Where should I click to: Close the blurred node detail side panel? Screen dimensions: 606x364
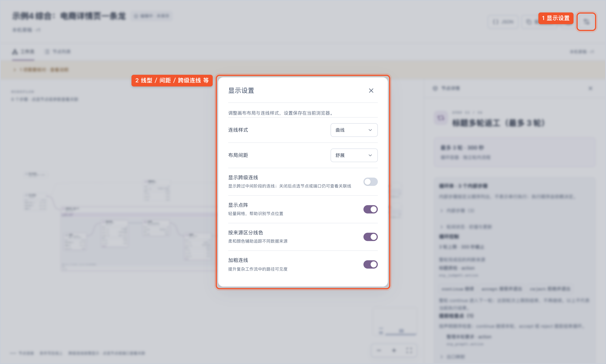(590, 88)
